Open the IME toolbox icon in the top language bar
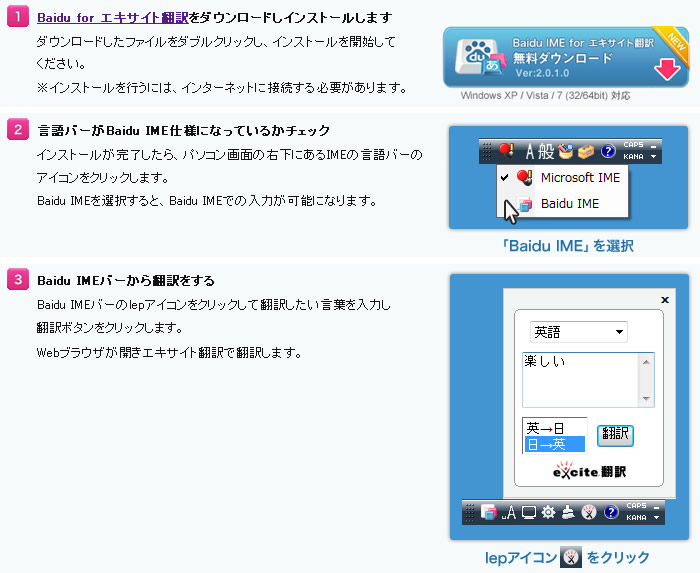The width and height of the screenshot is (700, 573). (x=586, y=151)
